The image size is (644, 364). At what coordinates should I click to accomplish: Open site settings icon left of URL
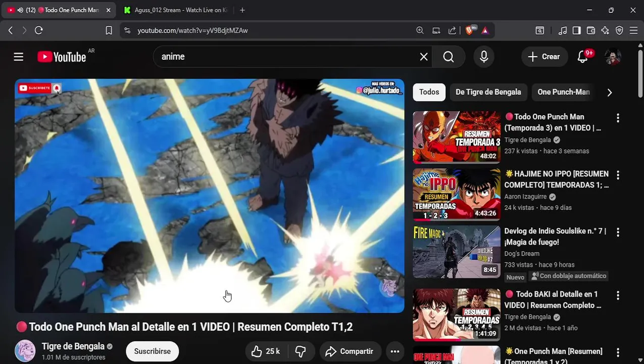127,30
